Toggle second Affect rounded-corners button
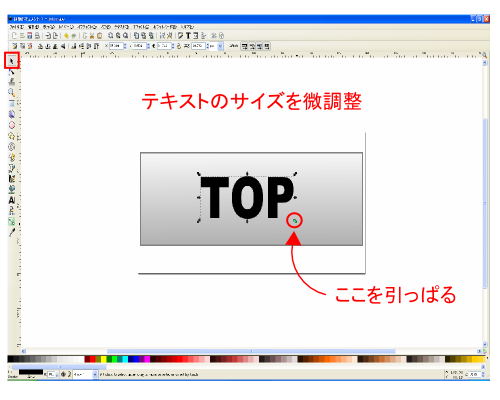This screenshot has height=400, width=500. tap(252, 46)
